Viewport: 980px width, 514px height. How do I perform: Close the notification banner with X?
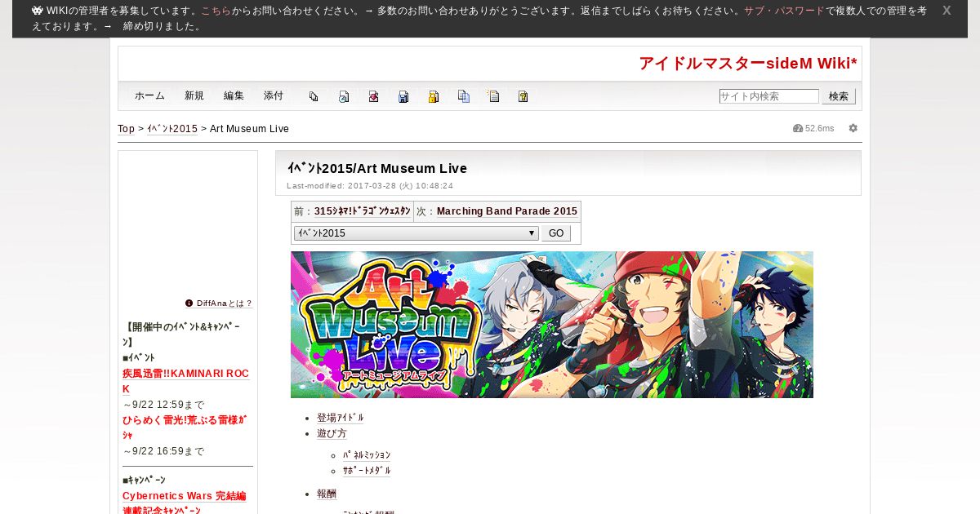coord(947,11)
